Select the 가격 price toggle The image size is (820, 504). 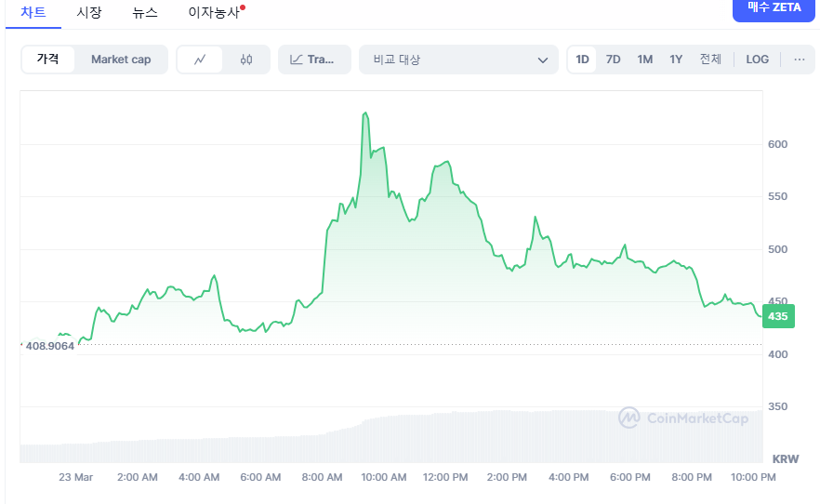47,60
